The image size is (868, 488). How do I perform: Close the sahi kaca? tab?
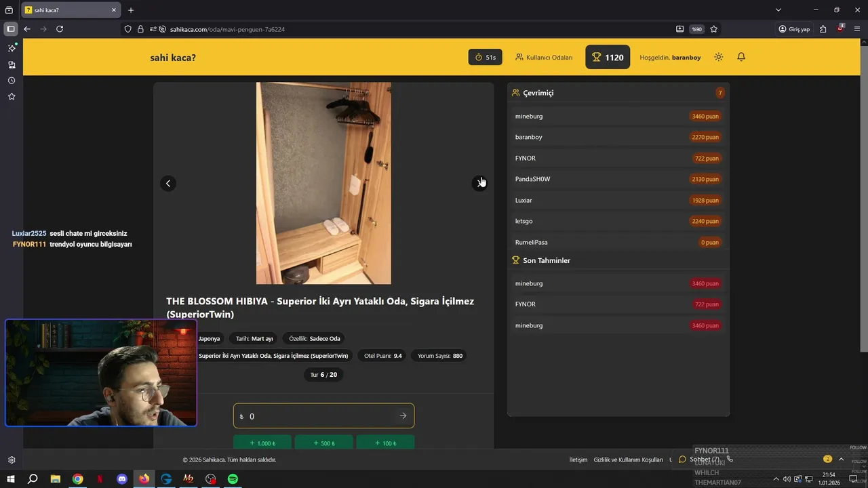114,10
